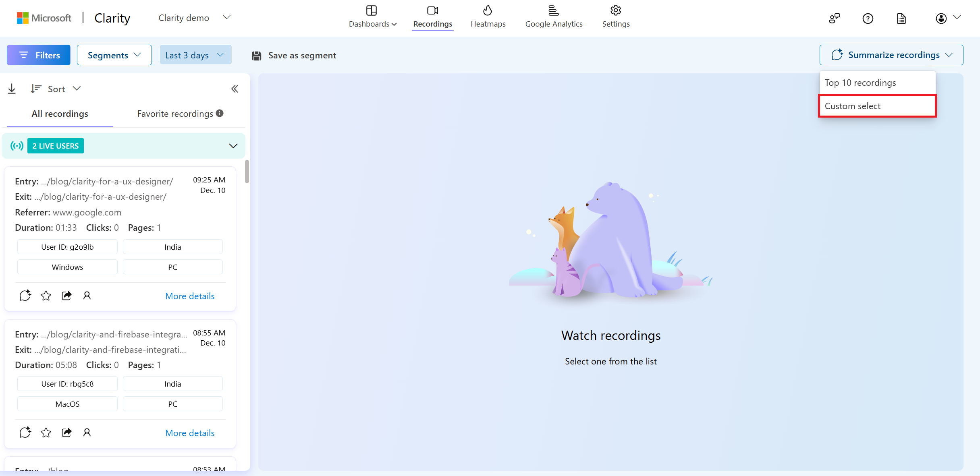The height and width of the screenshot is (476, 980).
Task: Open the Dashboards menu
Action: coord(373,17)
